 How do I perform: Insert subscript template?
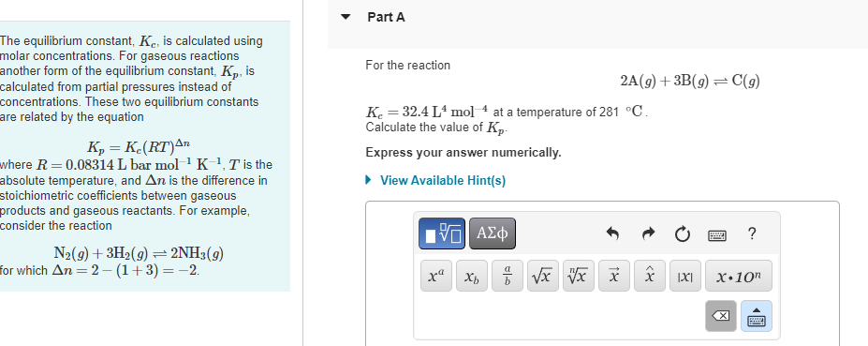(x=472, y=276)
